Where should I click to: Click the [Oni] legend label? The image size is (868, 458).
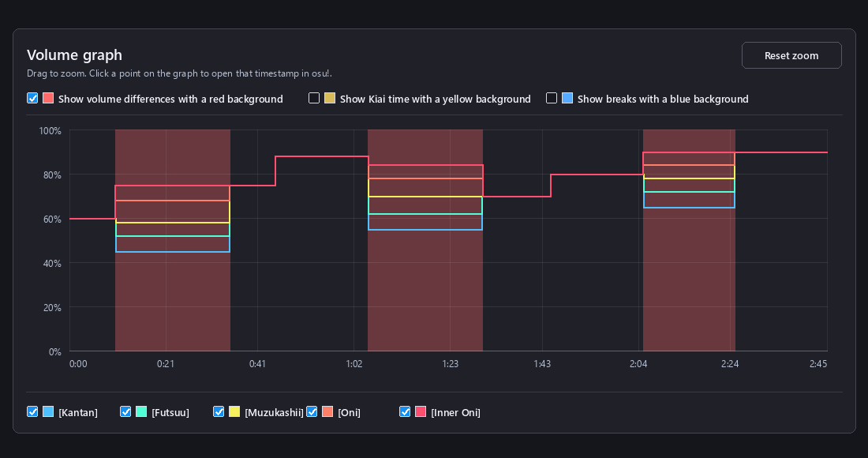click(x=349, y=412)
